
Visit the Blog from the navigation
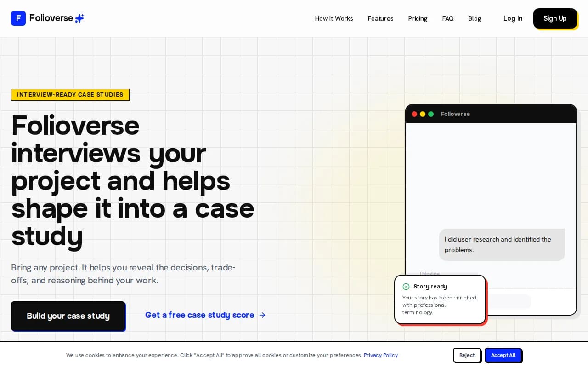tap(475, 18)
